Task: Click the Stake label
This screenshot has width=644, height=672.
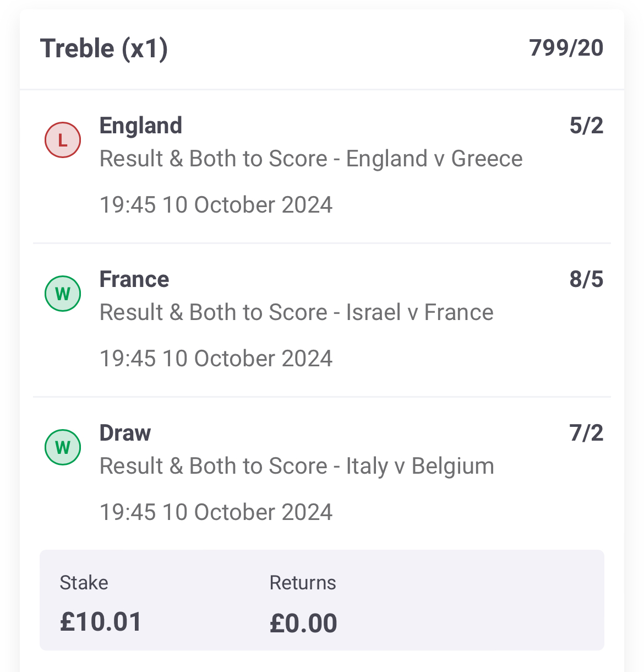Action: [84, 583]
